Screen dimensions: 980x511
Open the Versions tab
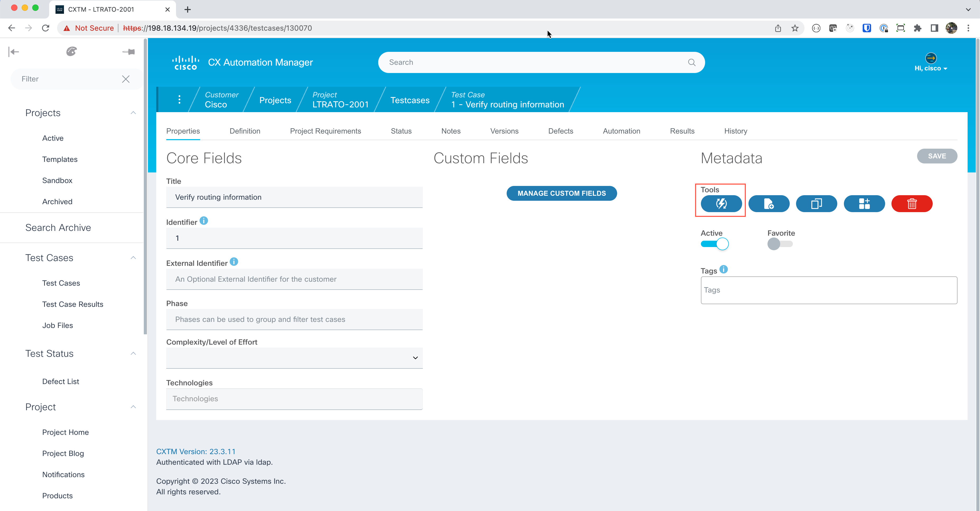[504, 131]
